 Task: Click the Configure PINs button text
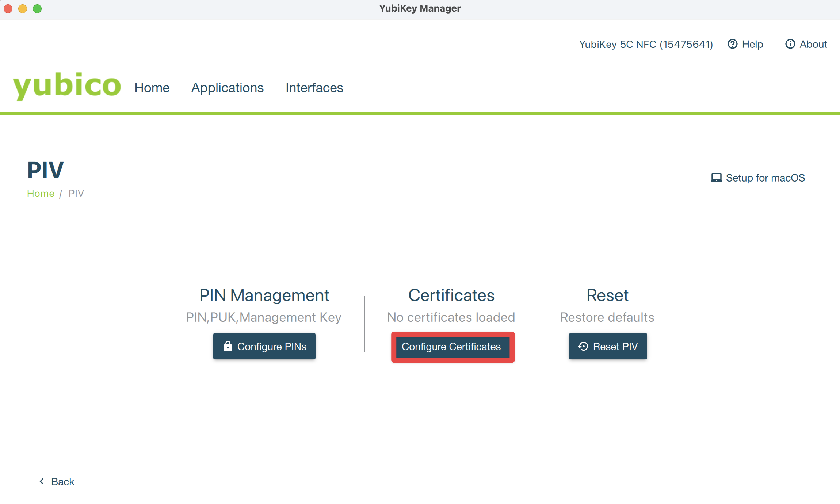tap(272, 346)
